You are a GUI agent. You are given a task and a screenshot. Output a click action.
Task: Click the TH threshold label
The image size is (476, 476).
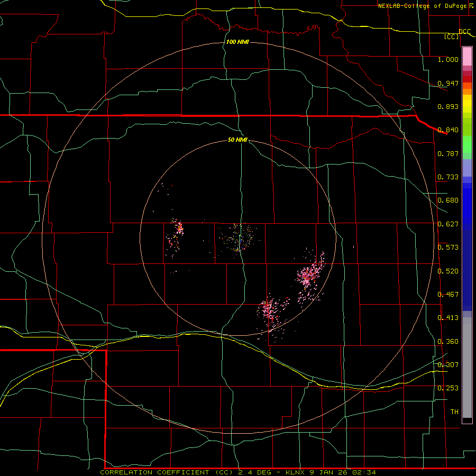[x=454, y=412]
